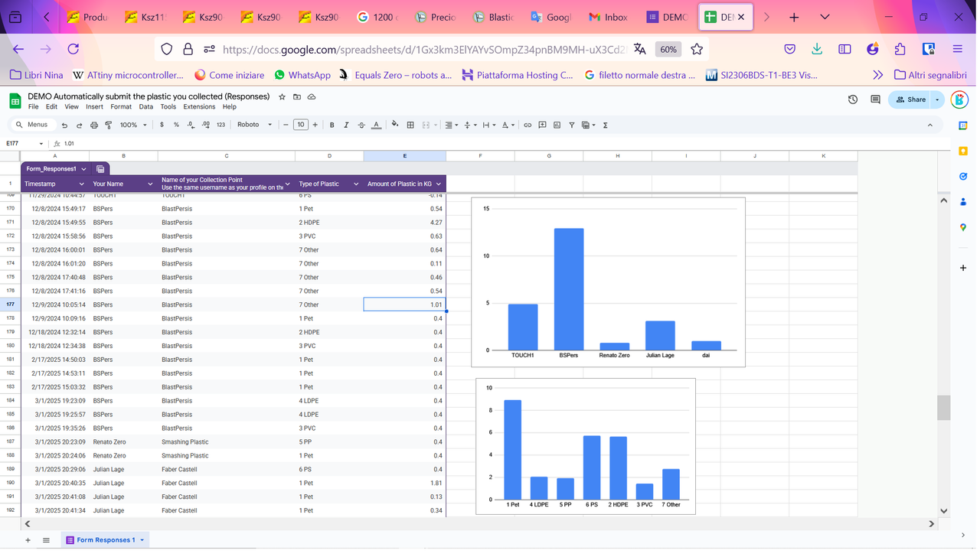Screen dimensions: 980x557
Task: Select the paint format tool
Action: (x=109, y=125)
